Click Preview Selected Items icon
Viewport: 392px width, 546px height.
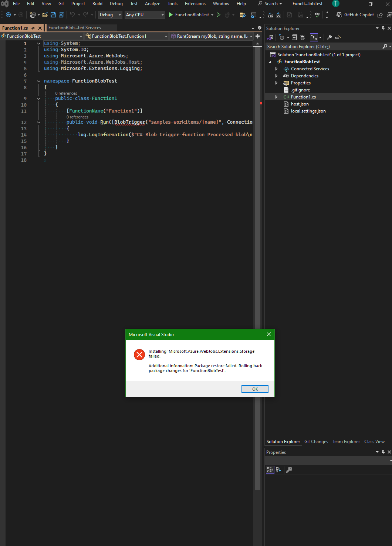coord(338,37)
